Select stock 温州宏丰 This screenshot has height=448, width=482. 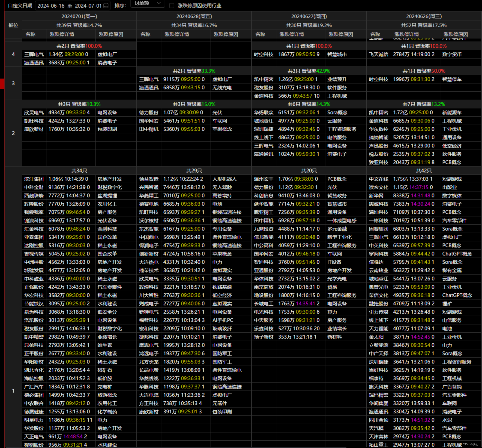click(x=264, y=179)
